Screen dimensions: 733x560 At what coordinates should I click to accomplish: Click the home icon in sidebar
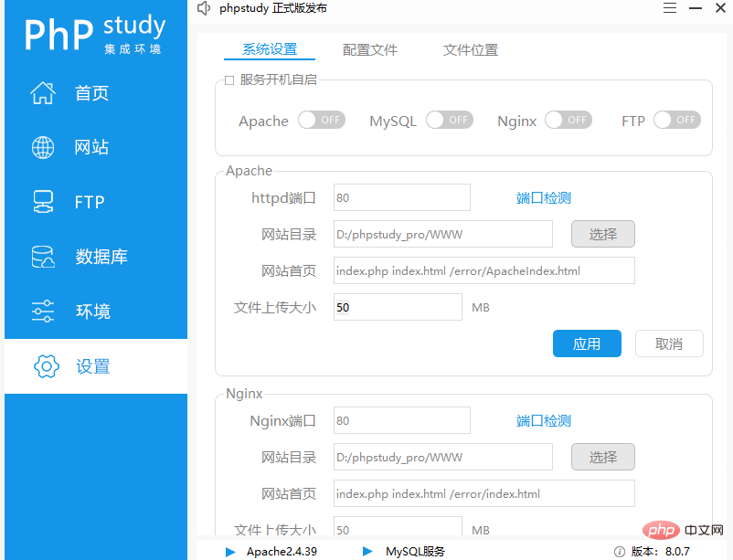[43, 92]
